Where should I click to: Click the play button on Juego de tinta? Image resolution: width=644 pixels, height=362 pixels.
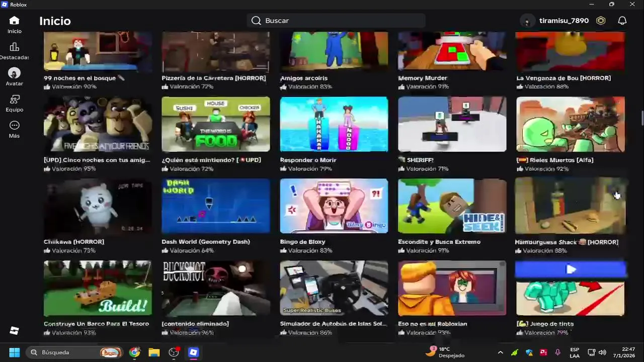pyautogui.click(x=571, y=270)
